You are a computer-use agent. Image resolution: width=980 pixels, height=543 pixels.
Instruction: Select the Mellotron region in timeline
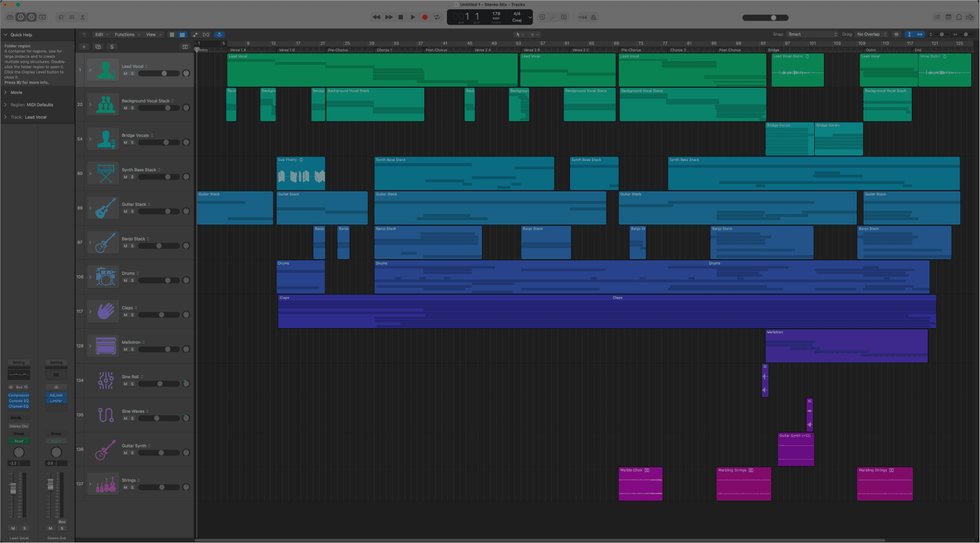(x=846, y=346)
